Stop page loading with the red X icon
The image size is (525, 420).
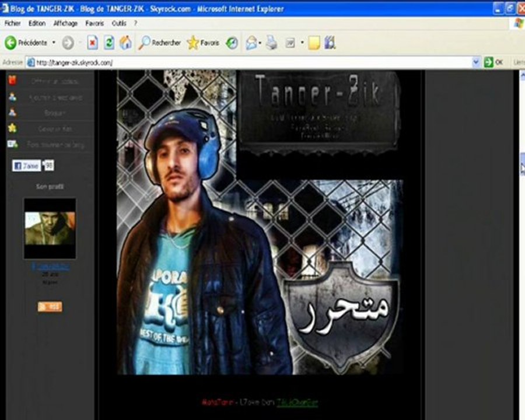(92, 43)
